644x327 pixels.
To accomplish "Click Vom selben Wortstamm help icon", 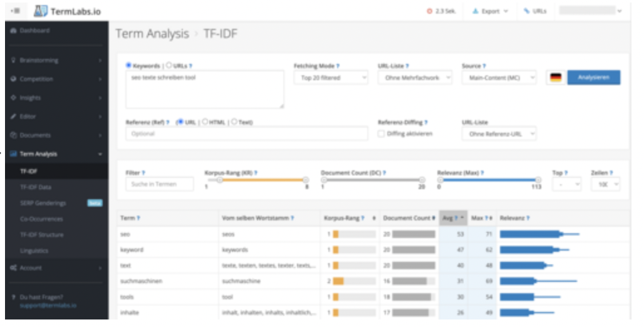I will (x=292, y=218).
